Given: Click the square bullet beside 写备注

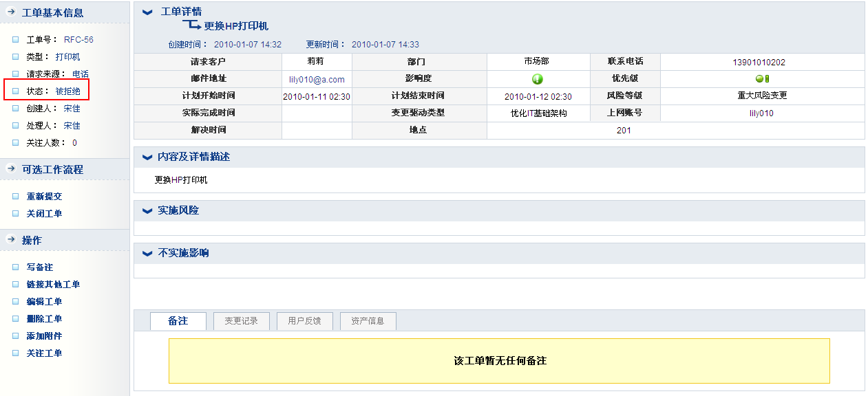Looking at the screenshot, I should click(16, 267).
